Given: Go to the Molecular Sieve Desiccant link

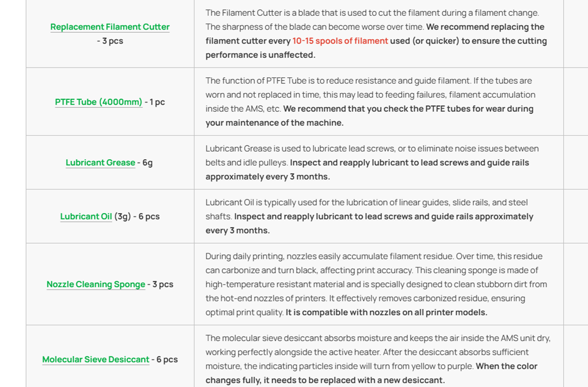Looking at the screenshot, I should (96, 360).
